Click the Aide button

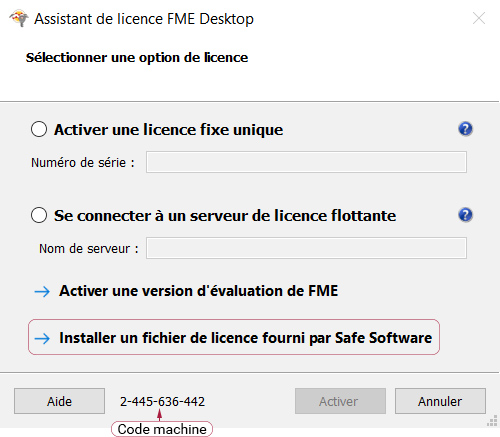pos(59,401)
